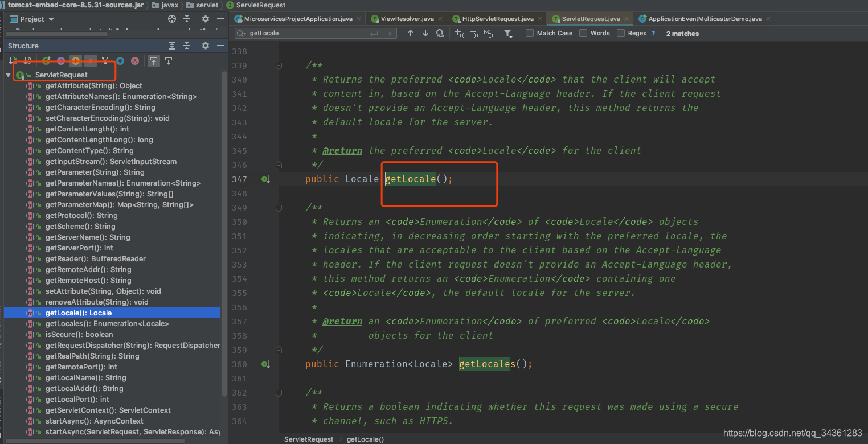The image size is (868, 444).
Task: Go to next search occurrence
Action: point(425,33)
